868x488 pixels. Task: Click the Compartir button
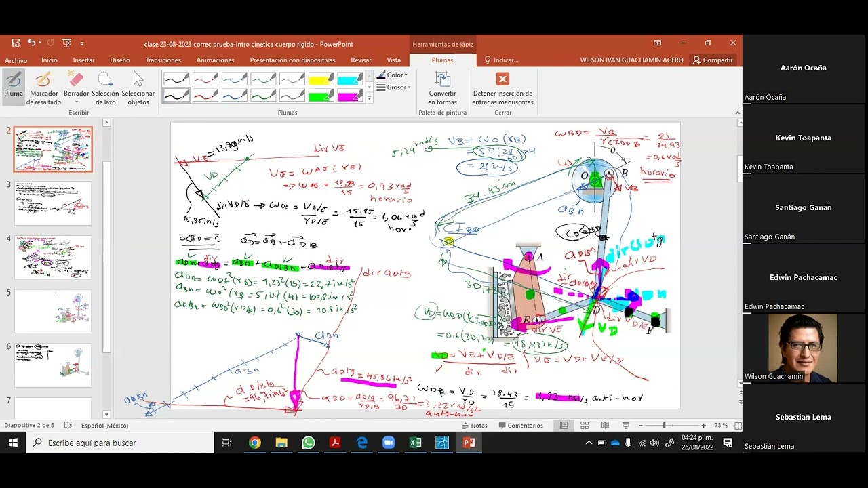713,60
